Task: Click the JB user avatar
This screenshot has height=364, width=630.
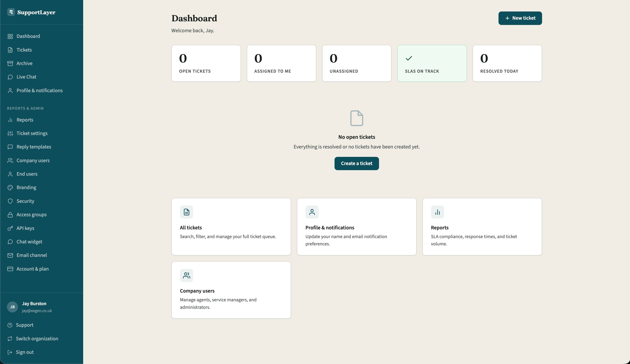Action: [x=12, y=307]
